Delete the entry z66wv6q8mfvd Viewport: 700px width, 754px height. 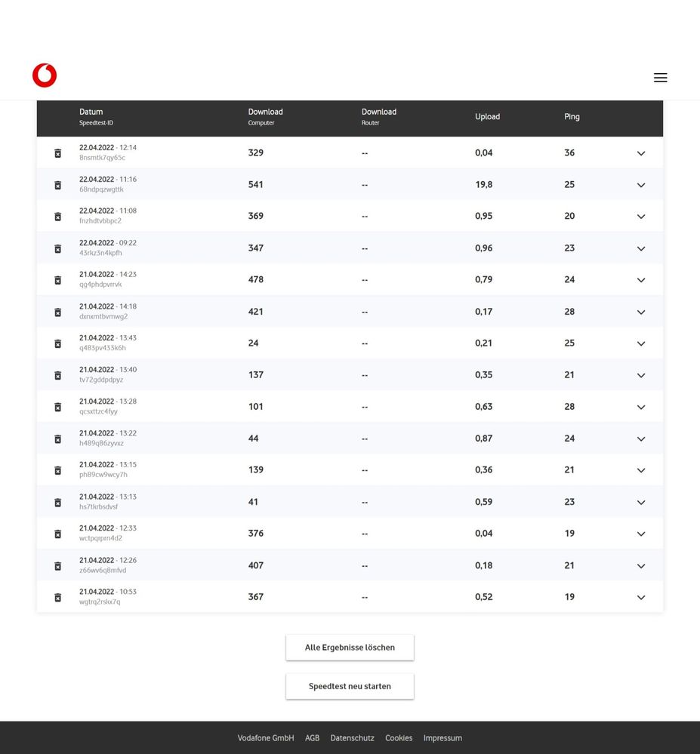[x=57, y=565]
